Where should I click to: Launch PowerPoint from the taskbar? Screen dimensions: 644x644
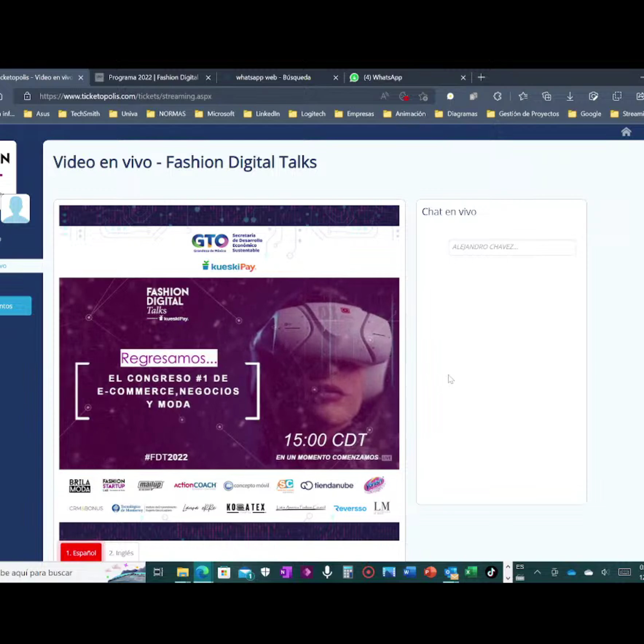pos(430,572)
